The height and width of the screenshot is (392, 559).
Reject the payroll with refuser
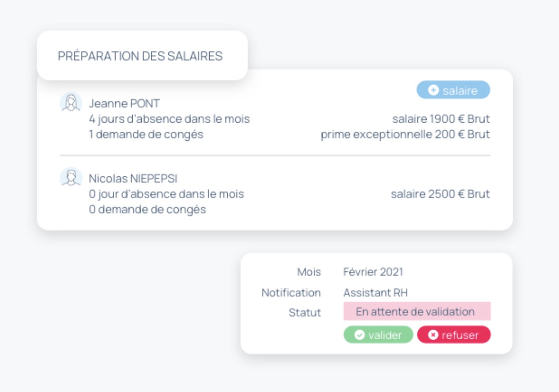click(x=454, y=335)
